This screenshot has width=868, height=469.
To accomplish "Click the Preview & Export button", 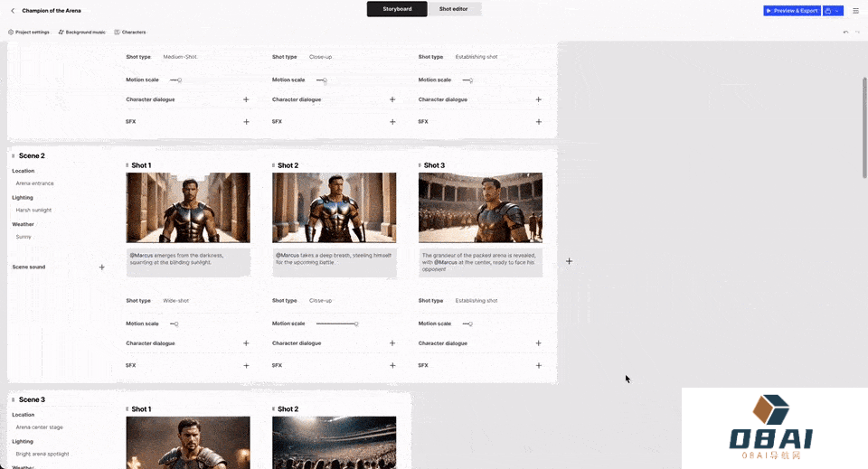I will [791, 11].
